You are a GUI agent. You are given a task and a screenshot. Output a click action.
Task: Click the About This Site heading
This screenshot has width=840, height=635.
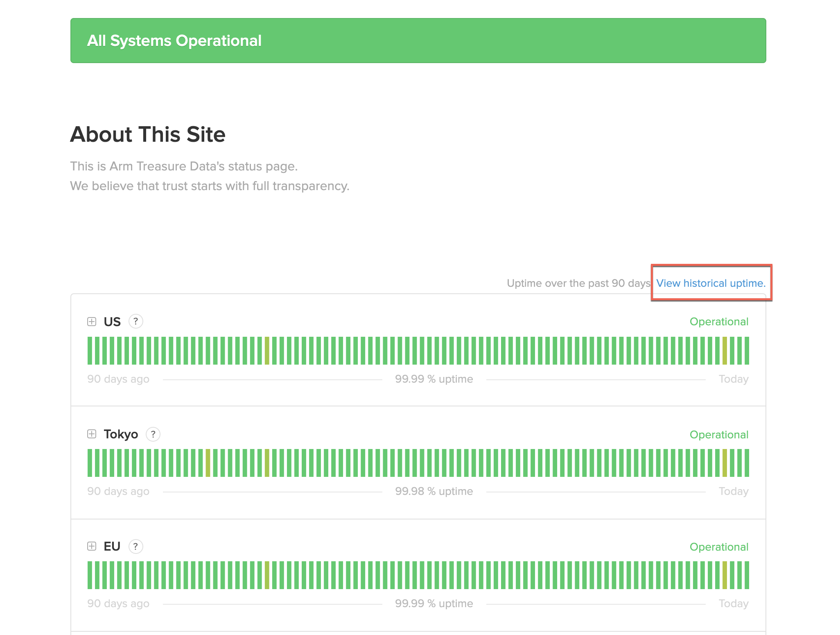pyautogui.click(x=148, y=134)
